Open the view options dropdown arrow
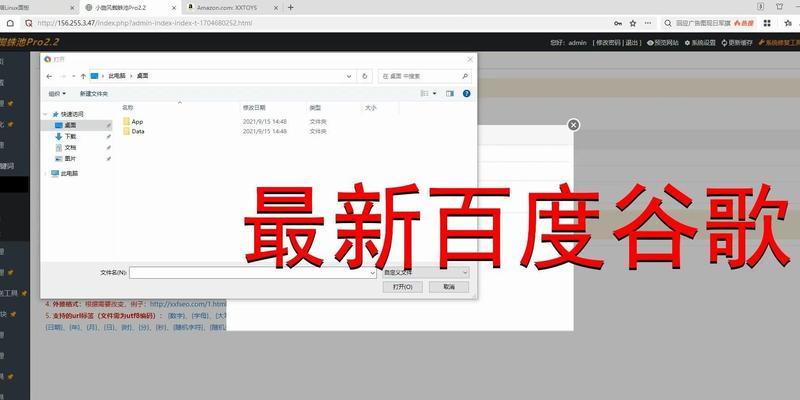800x400 pixels. 435,94
